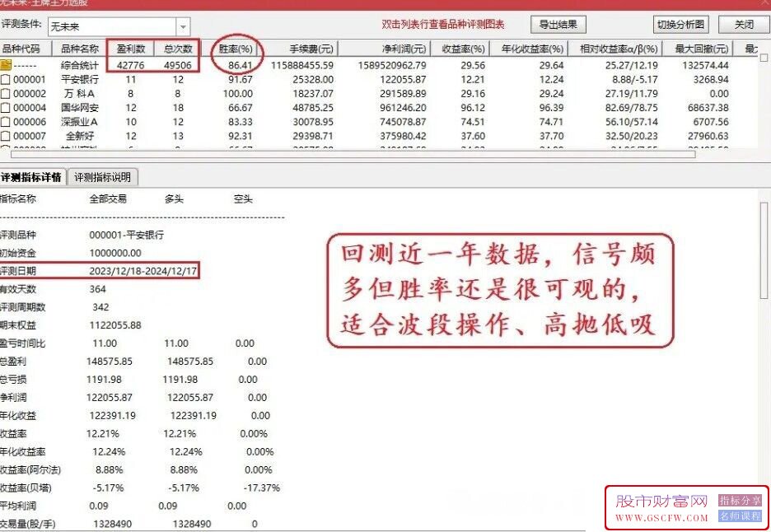The image size is (771, 532).
Task: Select stock code 000001 in the list
Action: tap(30, 79)
